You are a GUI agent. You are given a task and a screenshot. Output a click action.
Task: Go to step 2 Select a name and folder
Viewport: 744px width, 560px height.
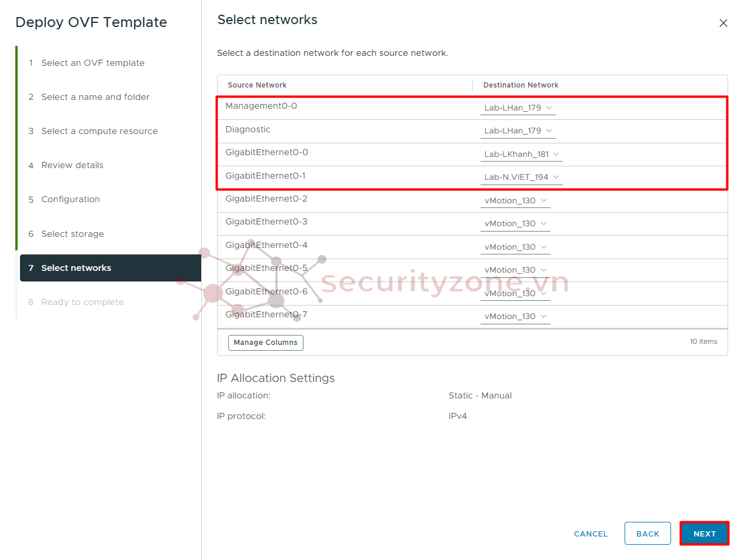click(x=95, y=97)
